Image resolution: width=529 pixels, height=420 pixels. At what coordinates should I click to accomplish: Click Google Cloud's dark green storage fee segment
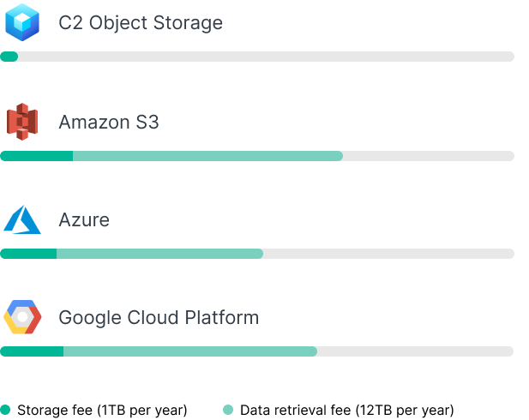(x=32, y=351)
